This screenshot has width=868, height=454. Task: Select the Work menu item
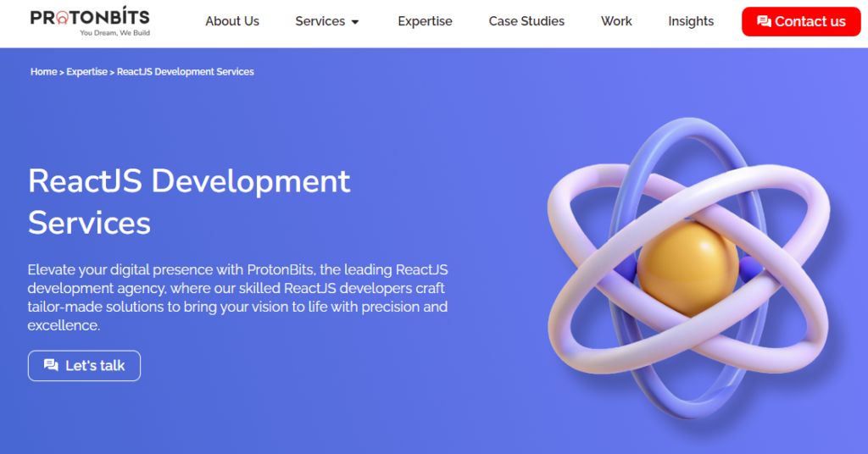(x=616, y=21)
